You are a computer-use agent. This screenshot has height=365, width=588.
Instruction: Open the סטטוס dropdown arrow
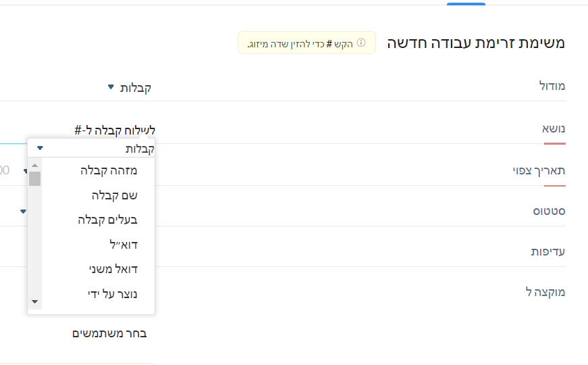(x=23, y=212)
